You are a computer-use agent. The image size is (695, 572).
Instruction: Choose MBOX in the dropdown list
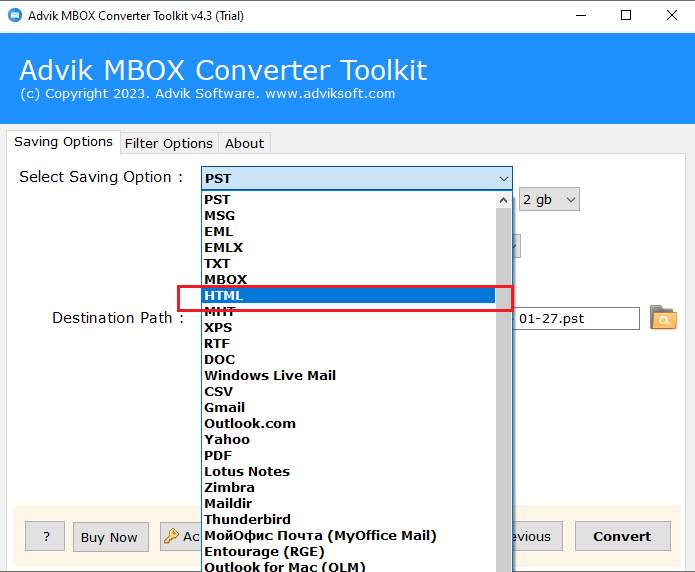[x=349, y=279]
